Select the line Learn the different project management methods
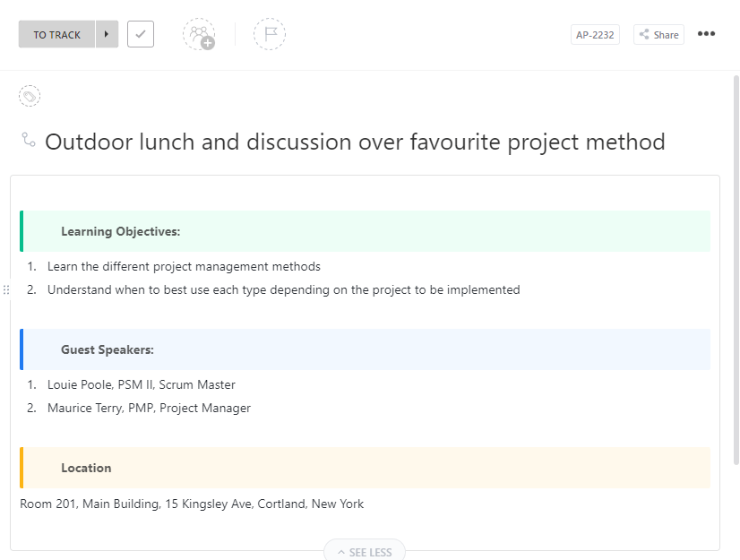Image resolution: width=740 pixels, height=560 pixels. click(x=184, y=266)
